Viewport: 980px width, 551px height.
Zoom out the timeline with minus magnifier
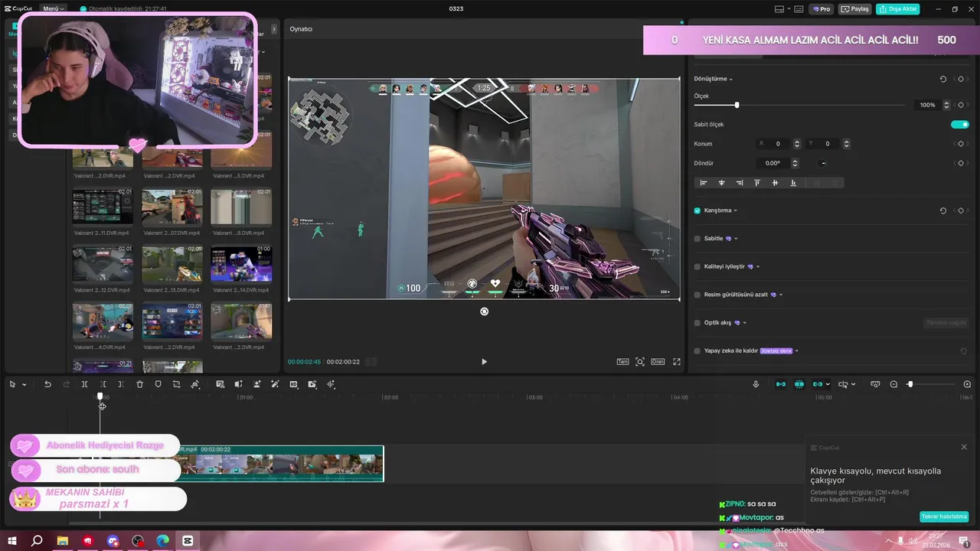click(893, 384)
